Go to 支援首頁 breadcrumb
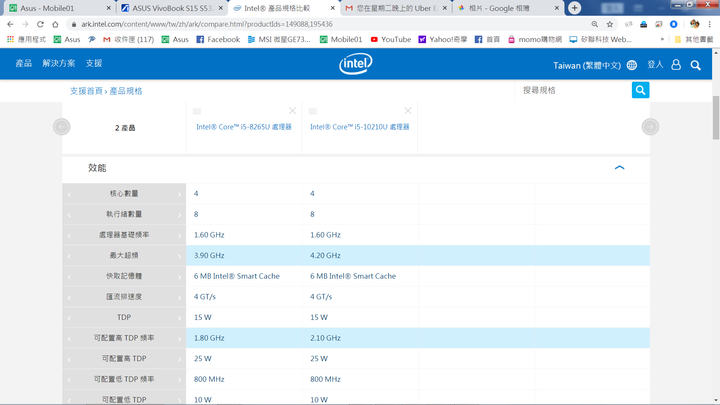Viewport: 720px width, 405px height. [86, 91]
